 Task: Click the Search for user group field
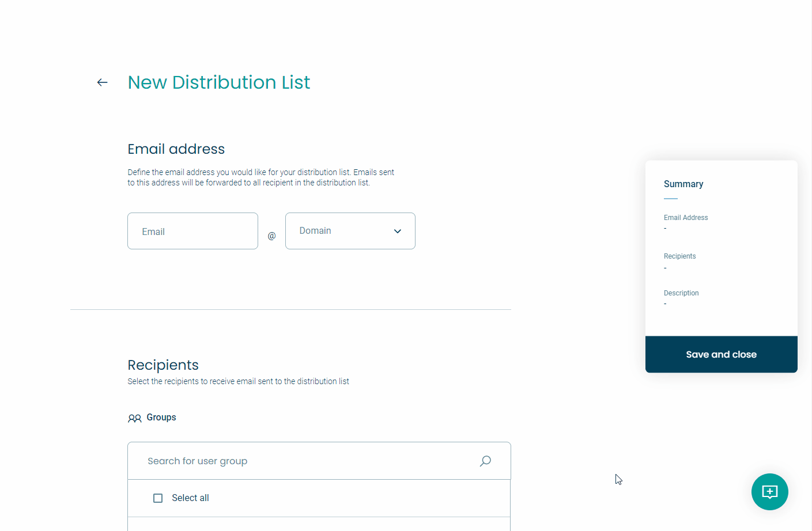319,461
